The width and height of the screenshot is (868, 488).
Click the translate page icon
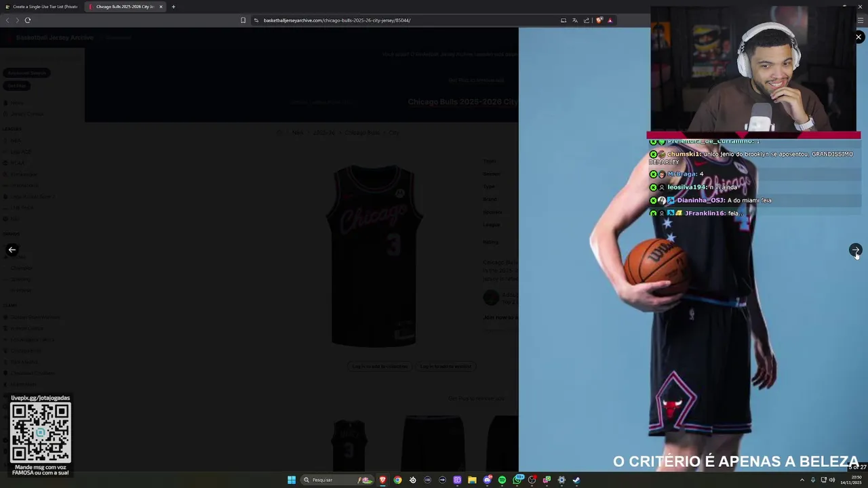coord(575,20)
